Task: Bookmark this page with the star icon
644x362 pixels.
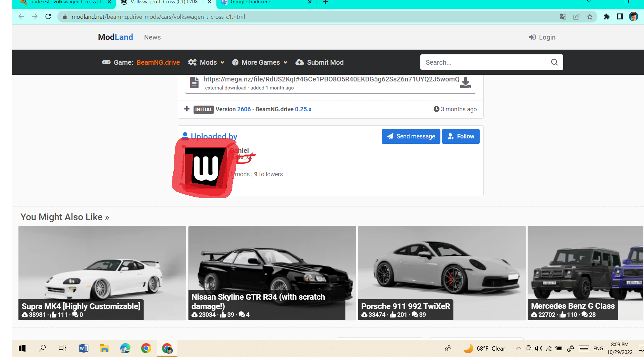Action: [590, 17]
